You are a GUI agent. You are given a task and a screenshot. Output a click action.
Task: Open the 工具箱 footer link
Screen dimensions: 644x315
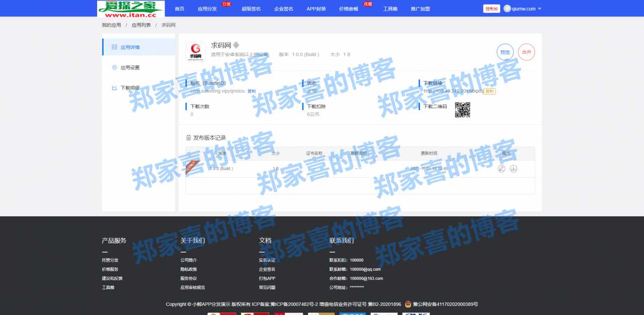[x=108, y=287]
